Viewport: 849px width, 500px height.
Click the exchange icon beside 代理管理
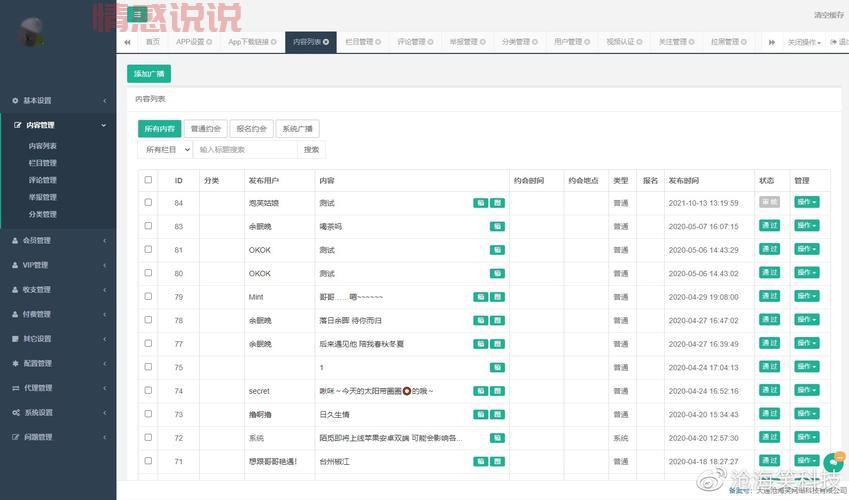[16, 388]
